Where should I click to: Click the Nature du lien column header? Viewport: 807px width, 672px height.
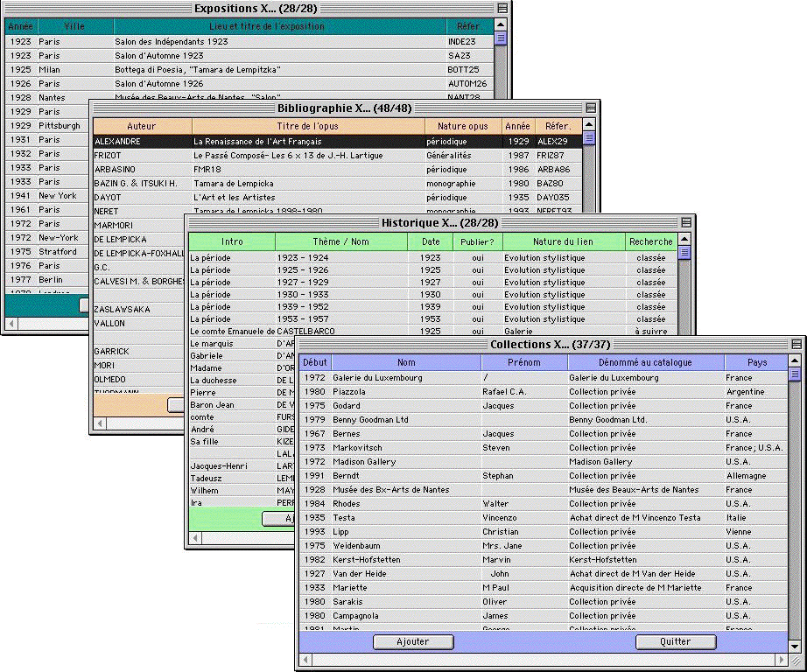(564, 241)
